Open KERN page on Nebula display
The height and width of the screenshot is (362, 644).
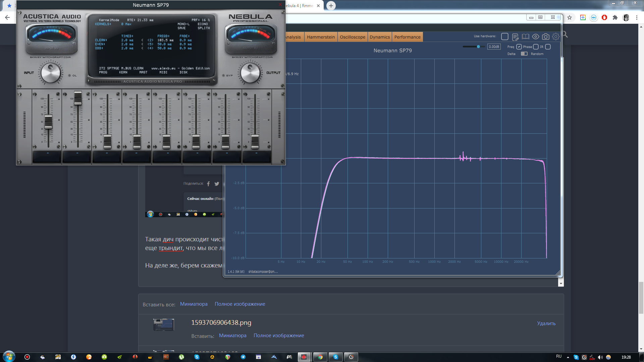point(123,72)
